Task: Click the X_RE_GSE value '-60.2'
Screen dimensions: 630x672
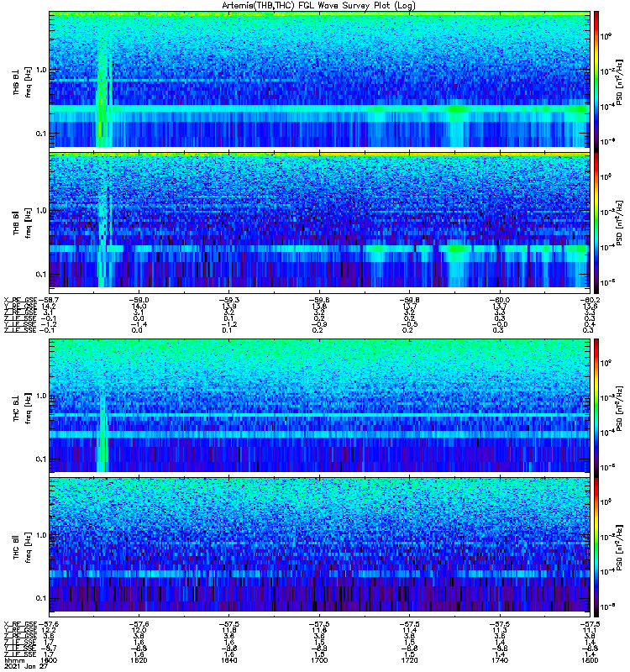Action: (591, 300)
